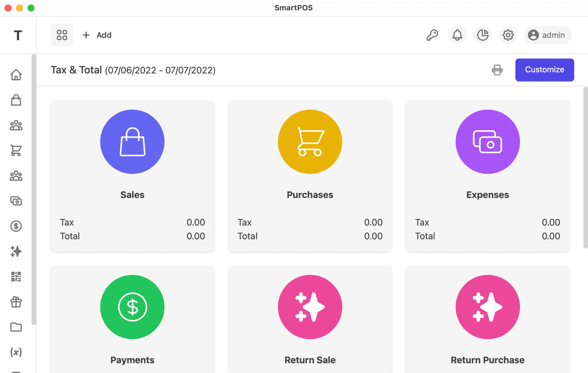Toggle the grid dashboard view button
Viewport: 588px width, 373px height.
point(62,35)
